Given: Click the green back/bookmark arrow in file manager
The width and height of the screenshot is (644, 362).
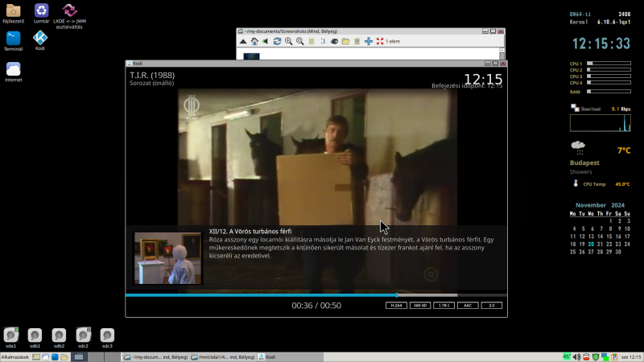Looking at the screenshot, I should (x=266, y=42).
